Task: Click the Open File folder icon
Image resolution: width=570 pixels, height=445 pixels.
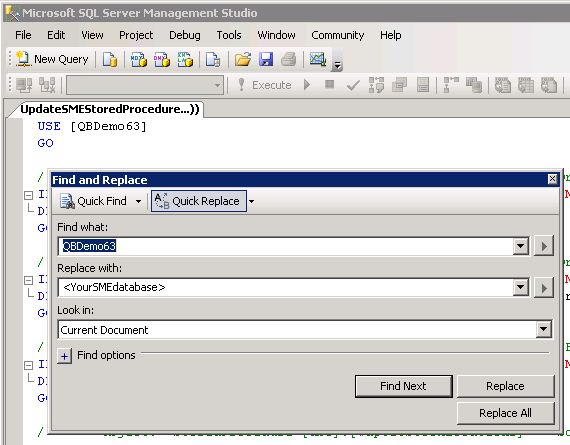Action: tap(242, 59)
